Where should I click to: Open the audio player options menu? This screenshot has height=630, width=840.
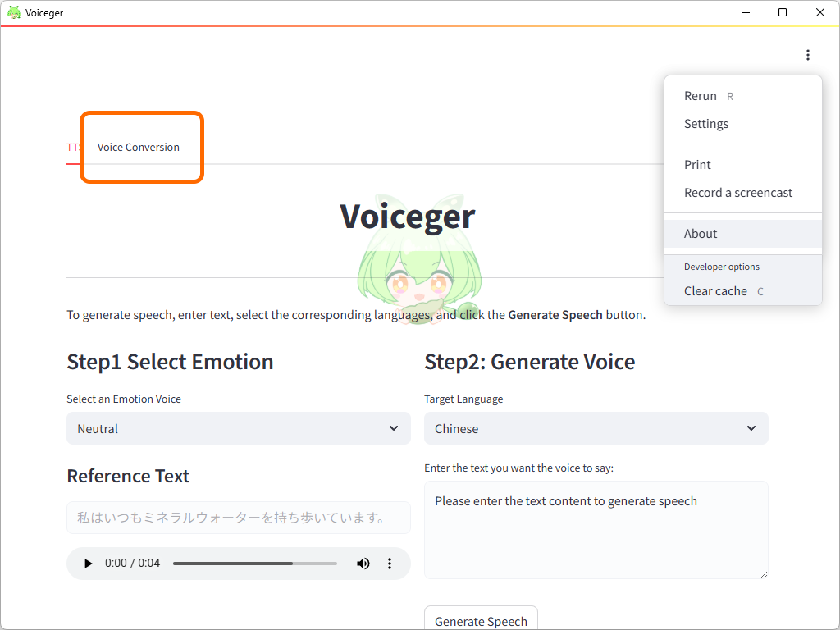pyautogui.click(x=390, y=564)
